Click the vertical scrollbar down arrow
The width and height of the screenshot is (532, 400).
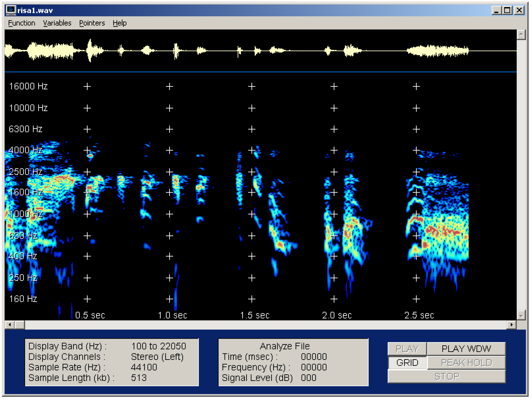tap(521, 315)
